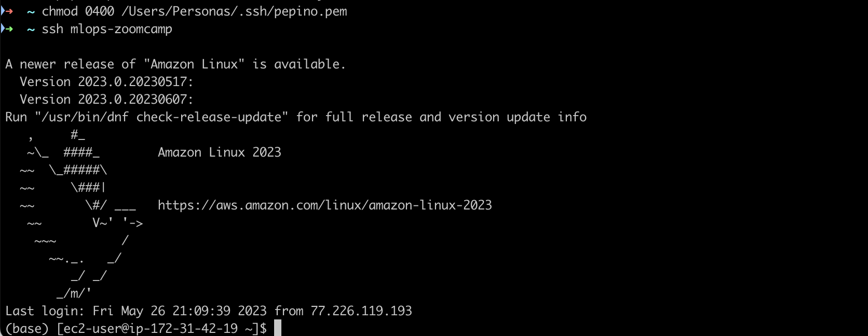Click the newer release notice line

point(175,64)
